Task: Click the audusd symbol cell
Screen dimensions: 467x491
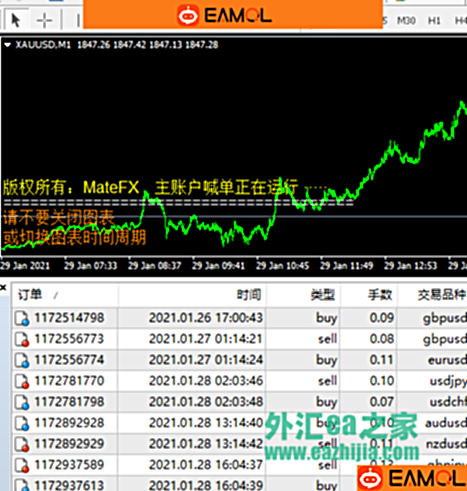Action: point(446,423)
